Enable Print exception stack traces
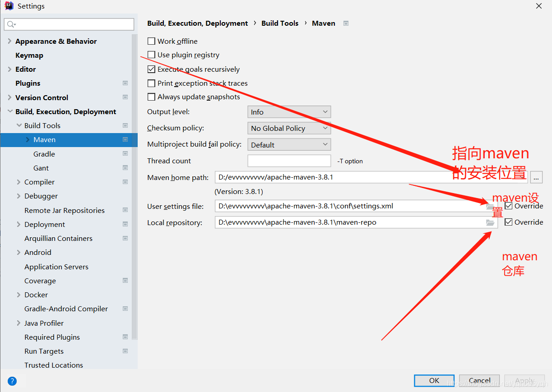Viewport: 552px width, 392px height. (151, 83)
